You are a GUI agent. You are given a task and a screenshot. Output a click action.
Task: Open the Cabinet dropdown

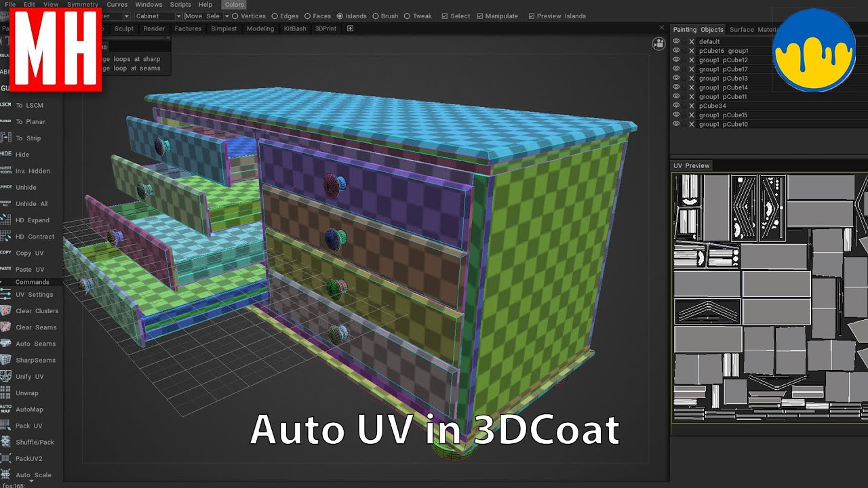point(158,16)
